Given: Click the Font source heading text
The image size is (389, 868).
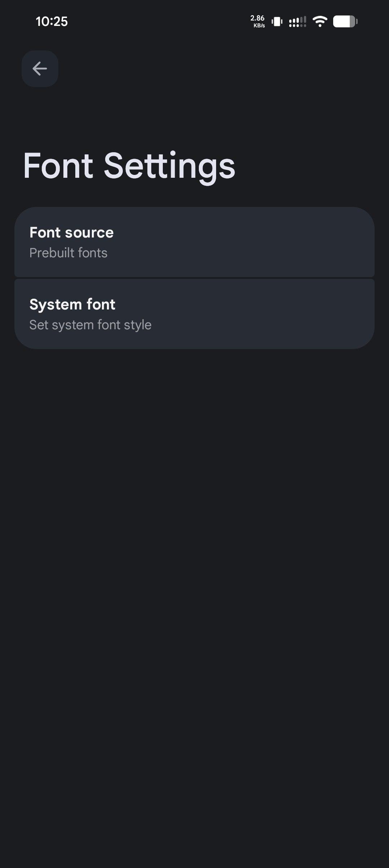Looking at the screenshot, I should (71, 232).
